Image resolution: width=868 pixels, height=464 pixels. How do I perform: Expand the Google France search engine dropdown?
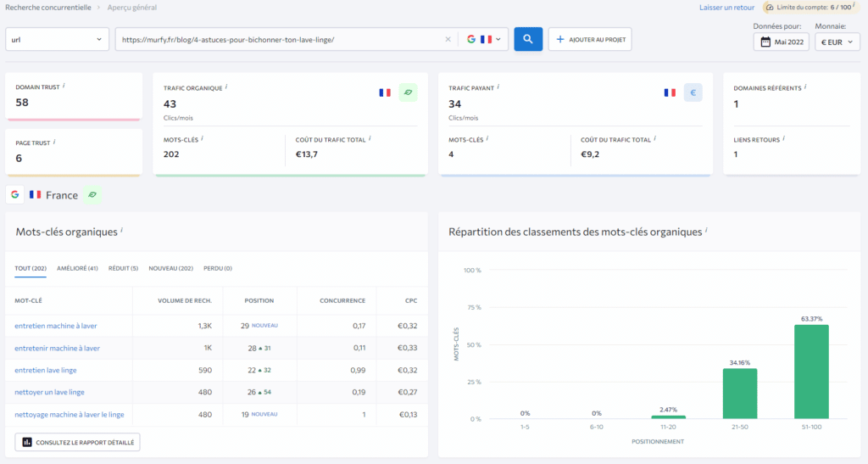pos(485,39)
